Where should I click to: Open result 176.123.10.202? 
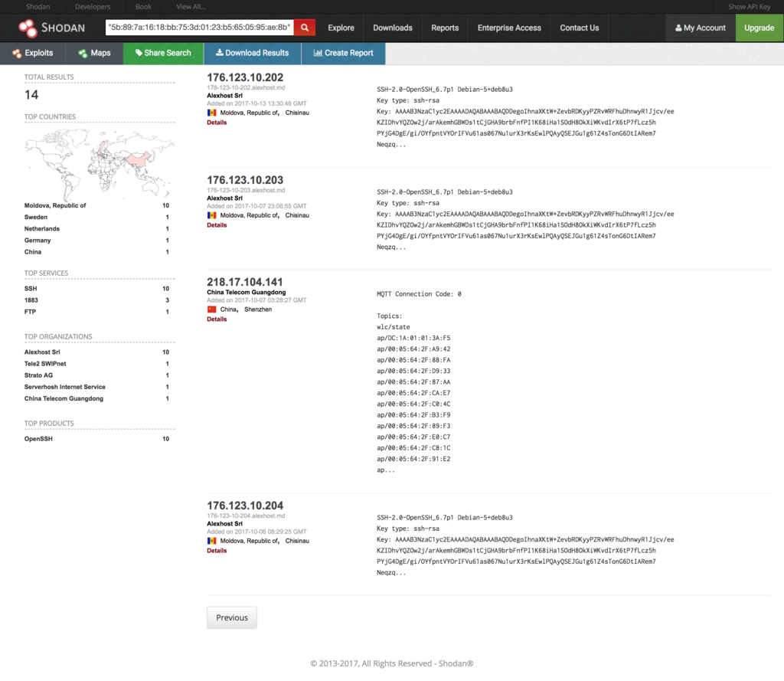click(x=245, y=77)
